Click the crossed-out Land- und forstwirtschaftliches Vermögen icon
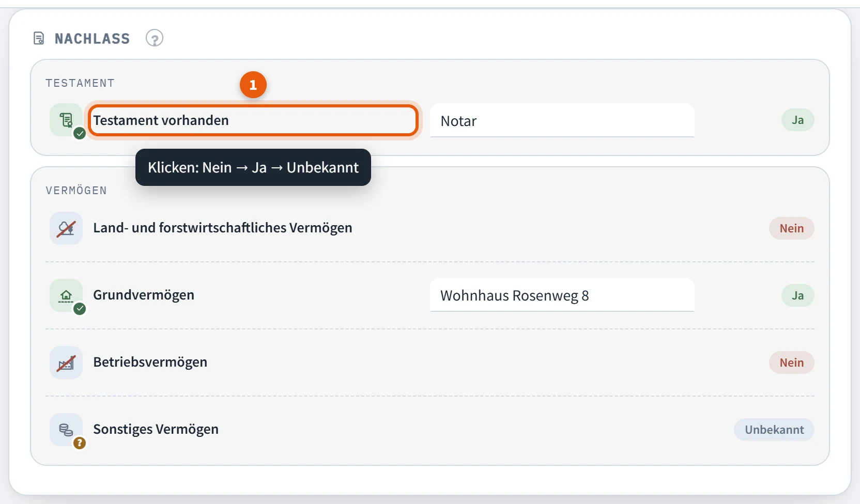The height and width of the screenshot is (504, 860). click(66, 228)
